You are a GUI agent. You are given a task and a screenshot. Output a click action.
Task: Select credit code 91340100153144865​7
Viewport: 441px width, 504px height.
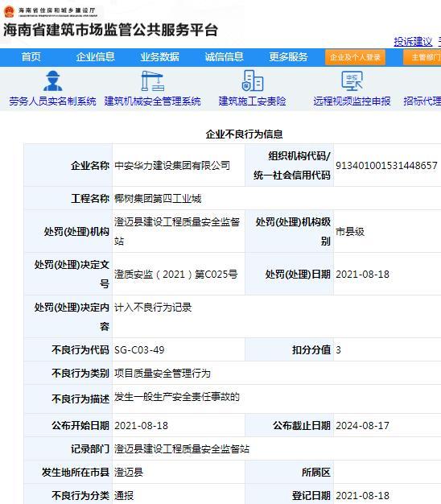386,166
